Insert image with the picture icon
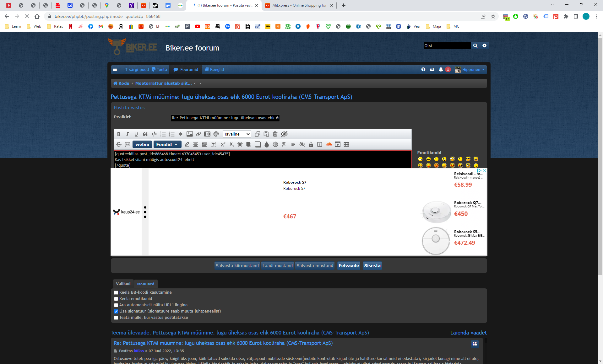 (x=190, y=134)
